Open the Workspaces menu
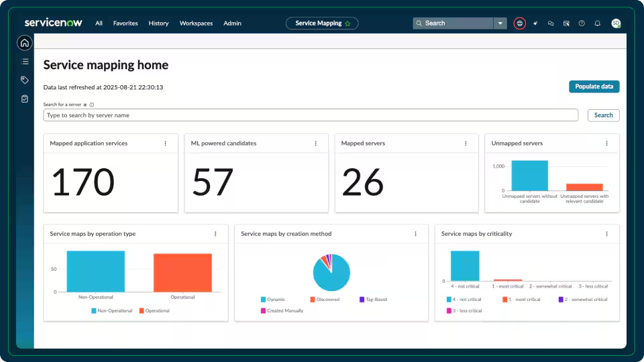644x362 pixels. pyautogui.click(x=196, y=23)
